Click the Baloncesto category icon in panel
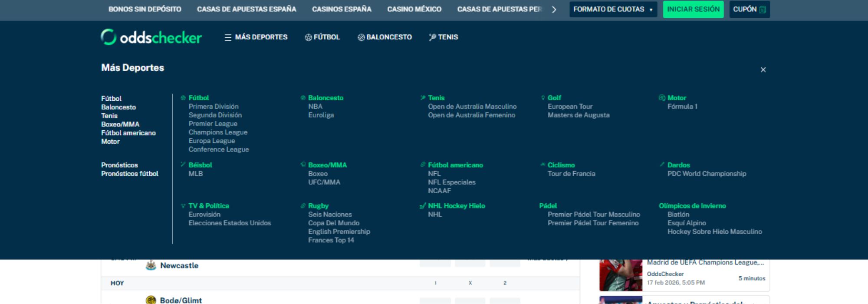 303,98
